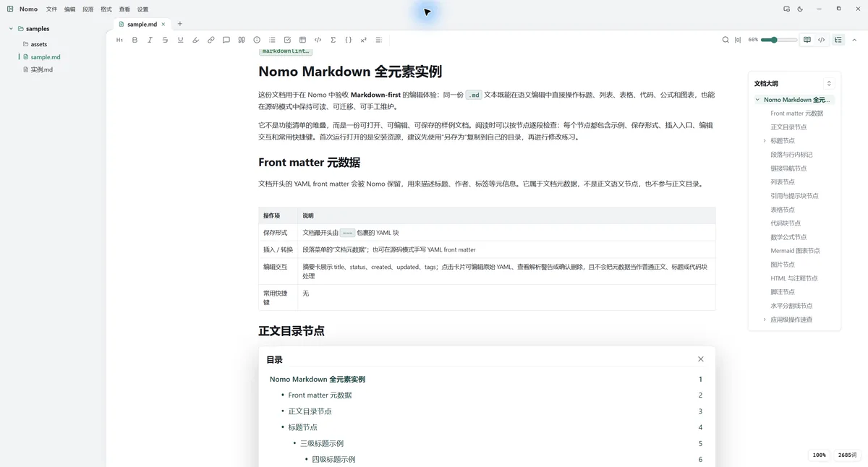Close the sample.md tab
This screenshot has height=467, width=868.
click(x=163, y=24)
